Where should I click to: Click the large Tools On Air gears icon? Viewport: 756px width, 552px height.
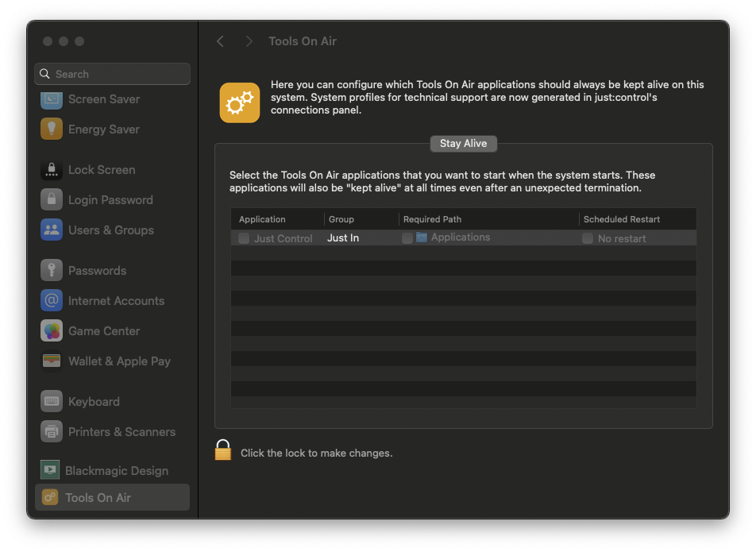pos(240,102)
